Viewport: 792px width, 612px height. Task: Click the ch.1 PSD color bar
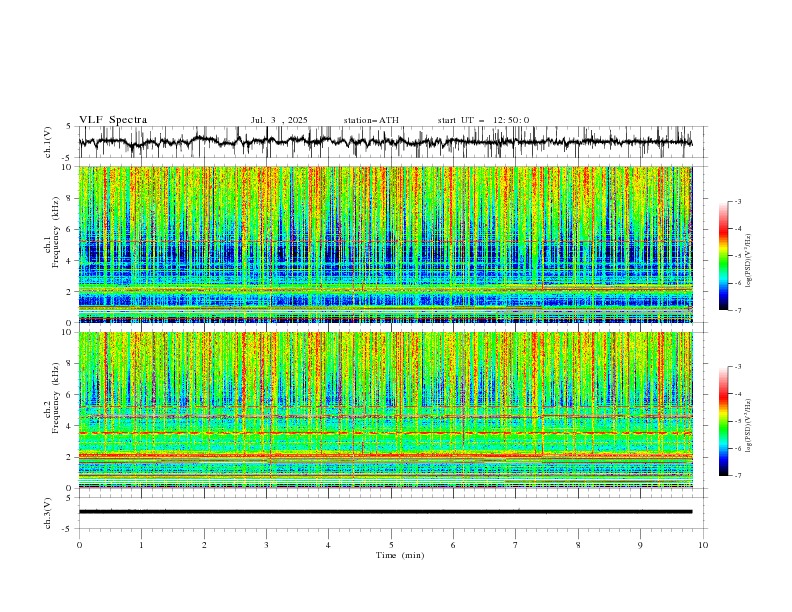pos(723,256)
